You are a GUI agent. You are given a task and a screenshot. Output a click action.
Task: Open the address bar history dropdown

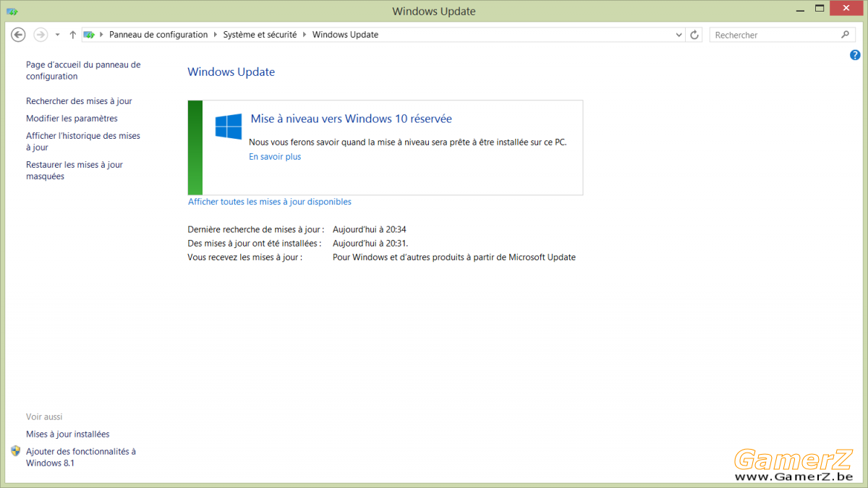[x=678, y=35]
